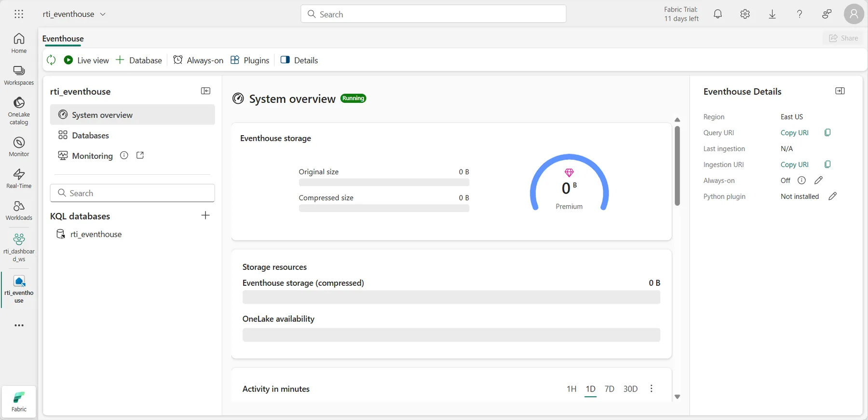Click the East US region value

[792, 116]
